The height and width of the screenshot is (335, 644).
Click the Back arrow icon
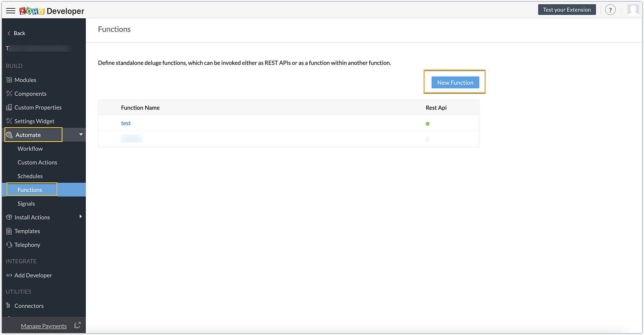point(9,33)
